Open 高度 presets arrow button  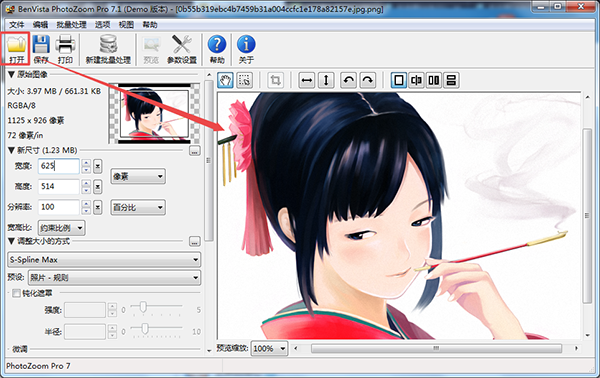(98, 187)
